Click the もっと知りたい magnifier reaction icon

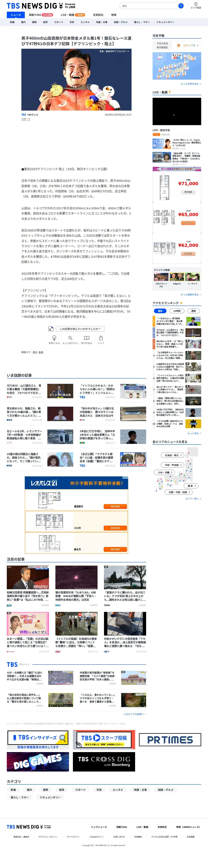click(70, 338)
